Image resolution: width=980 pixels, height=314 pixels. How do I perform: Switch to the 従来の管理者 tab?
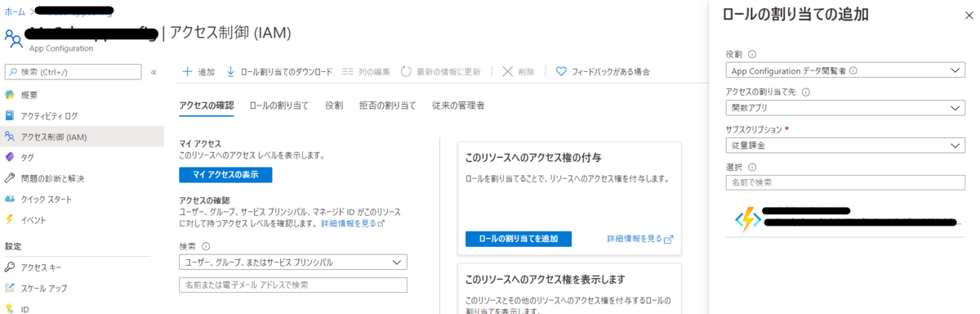[458, 105]
